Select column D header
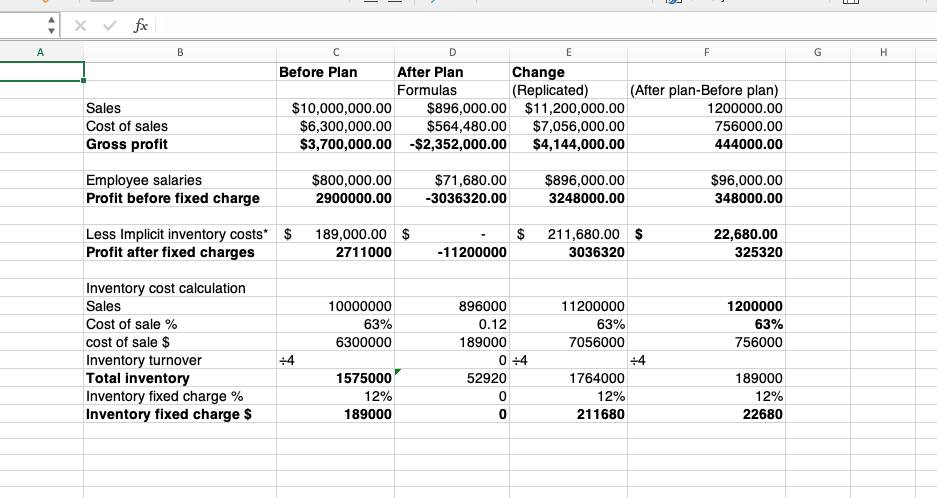 (452, 52)
